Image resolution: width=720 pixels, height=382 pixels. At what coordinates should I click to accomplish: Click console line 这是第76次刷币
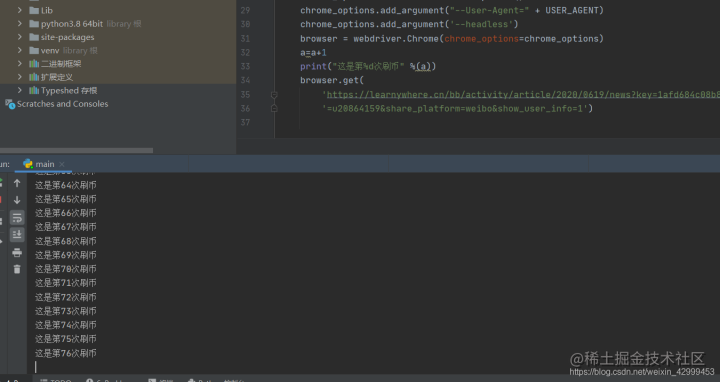click(x=66, y=353)
